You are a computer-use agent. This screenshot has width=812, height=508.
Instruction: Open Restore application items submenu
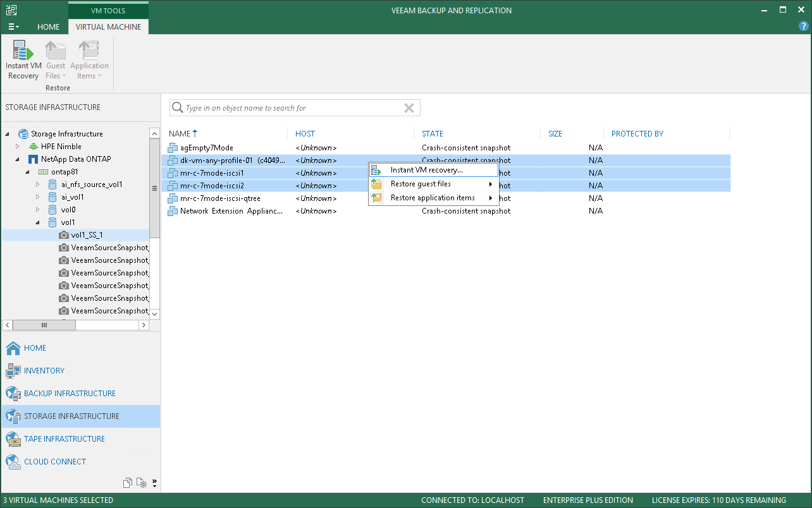point(433,198)
